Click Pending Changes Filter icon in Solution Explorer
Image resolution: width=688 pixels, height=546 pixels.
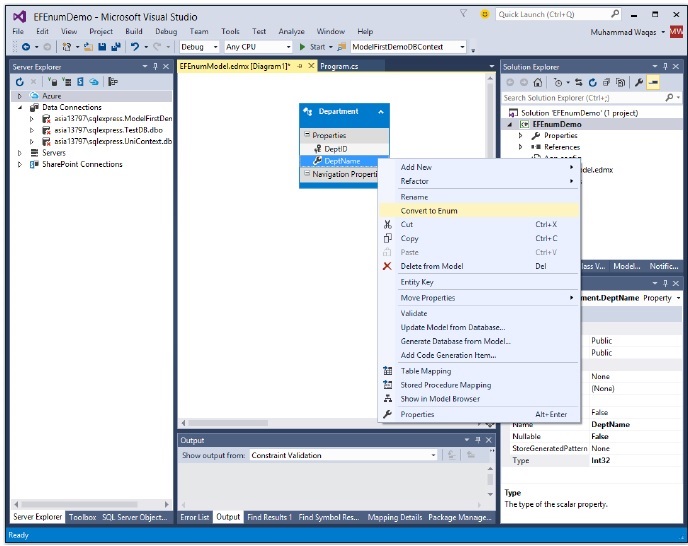click(x=558, y=82)
